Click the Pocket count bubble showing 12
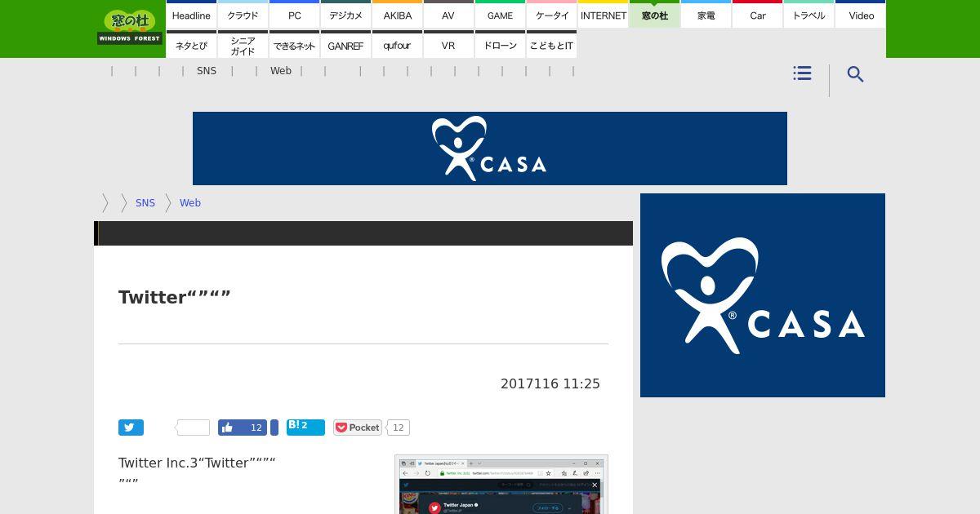This screenshot has height=514, width=980. (x=398, y=428)
